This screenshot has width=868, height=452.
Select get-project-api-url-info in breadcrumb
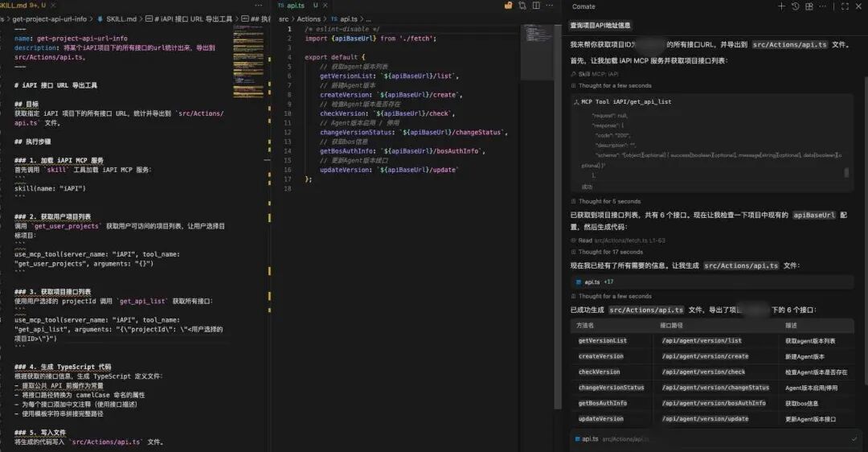click(50, 18)
